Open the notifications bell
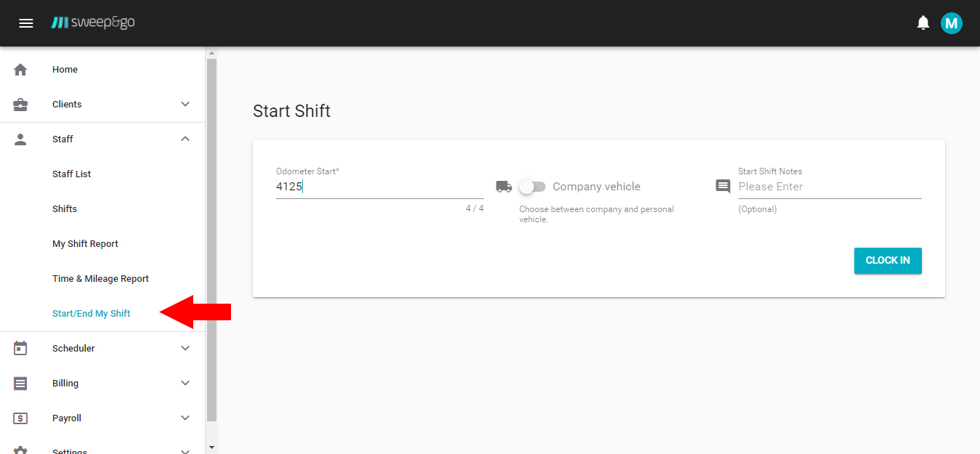This screenshot has width=980, height=454. 923,23
